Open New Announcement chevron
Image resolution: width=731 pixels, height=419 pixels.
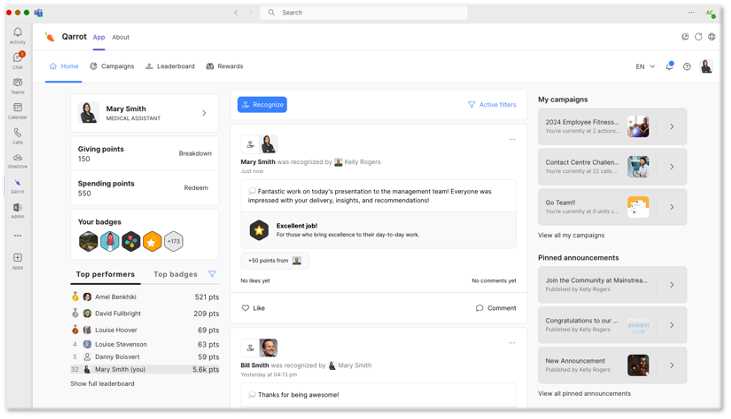pos(672,365)
